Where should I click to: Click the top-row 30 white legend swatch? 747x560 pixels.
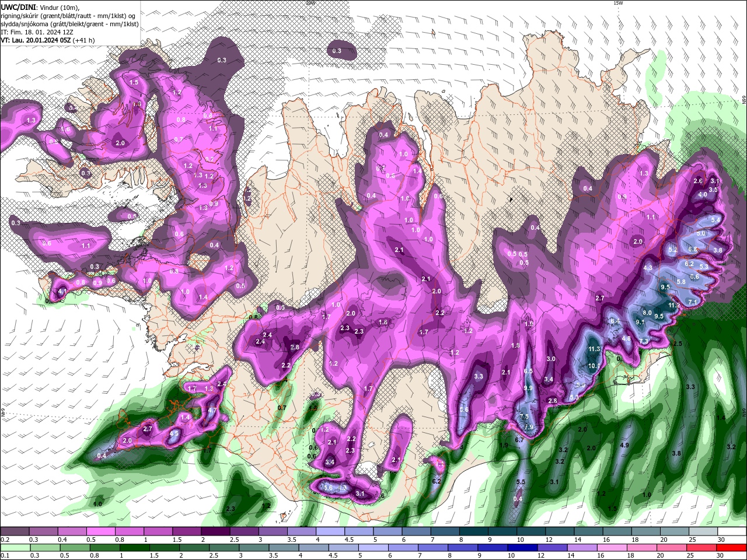coord(732,531)
